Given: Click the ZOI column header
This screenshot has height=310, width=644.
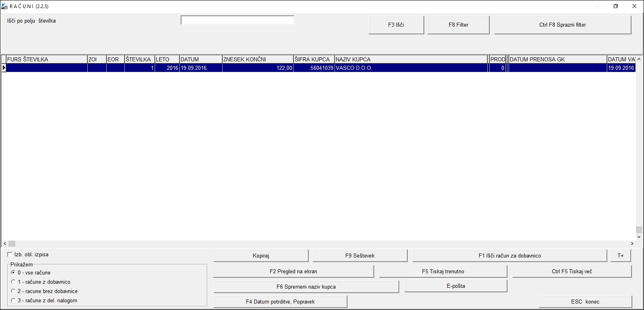Looking at the screenshot, I should point(97,59).
